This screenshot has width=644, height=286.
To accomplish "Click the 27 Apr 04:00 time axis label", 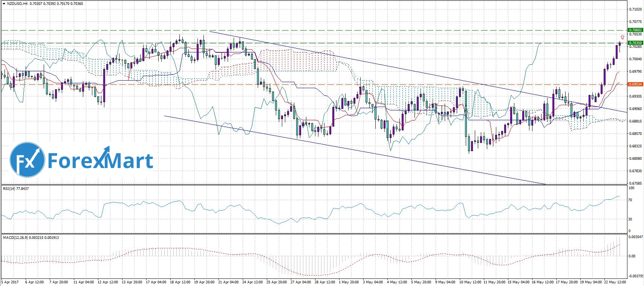I will (301, 282).
